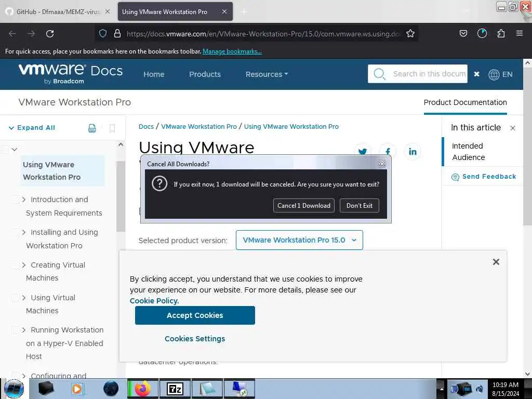Close the Cancel All Downloads dialog

click(382, 164)
